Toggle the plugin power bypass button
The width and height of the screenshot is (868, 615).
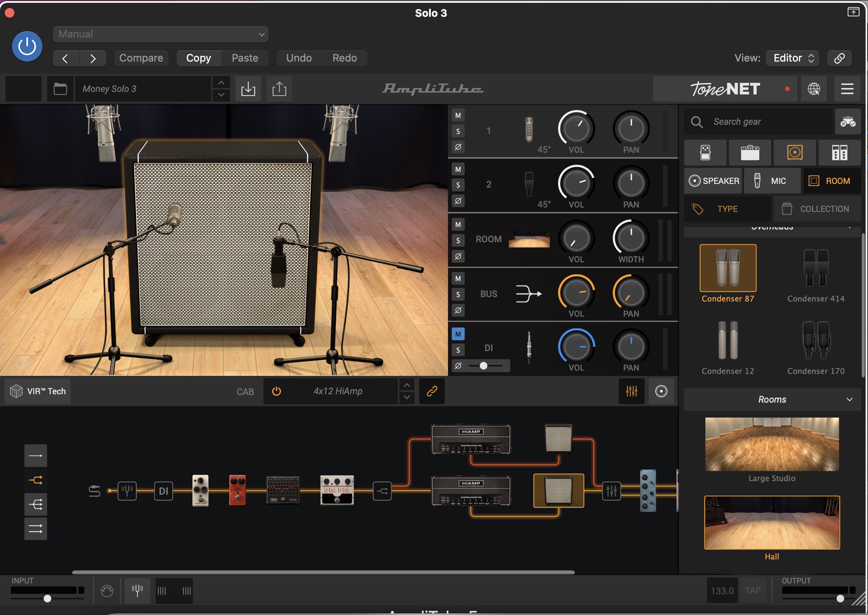[x=27, y=46]
